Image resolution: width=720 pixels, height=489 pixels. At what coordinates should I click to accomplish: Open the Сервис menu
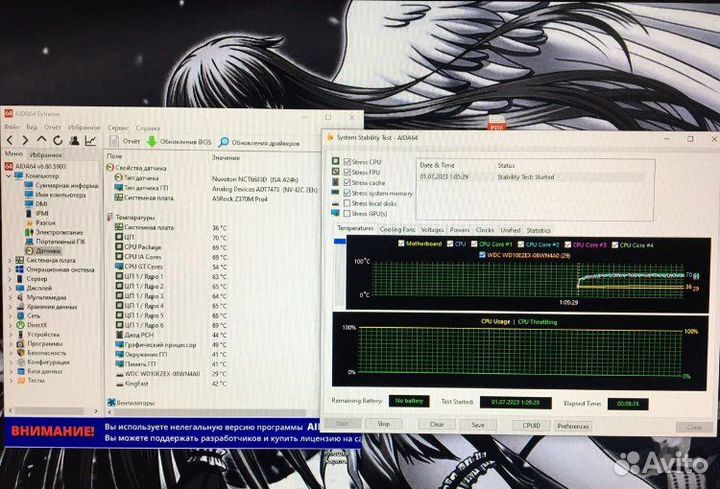tap(118, 128)
